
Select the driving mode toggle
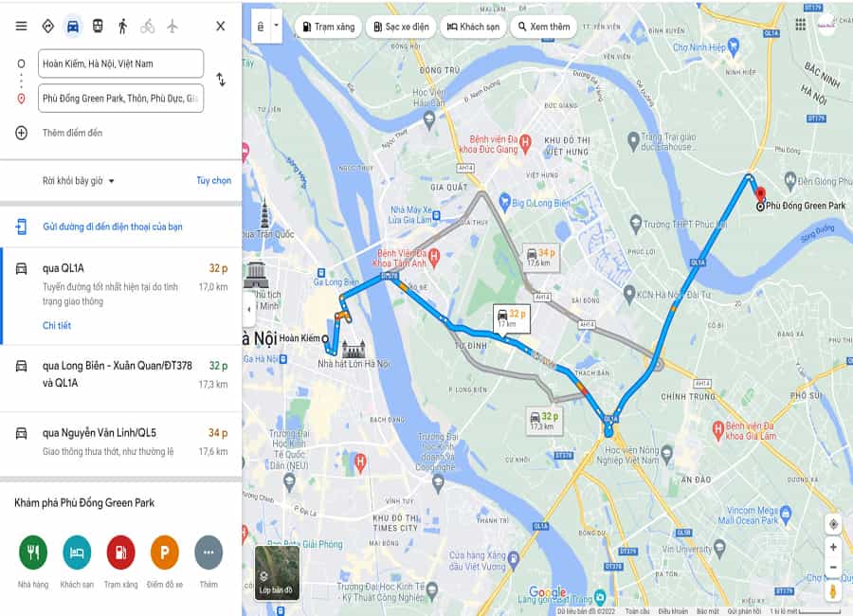pos(72,27)
